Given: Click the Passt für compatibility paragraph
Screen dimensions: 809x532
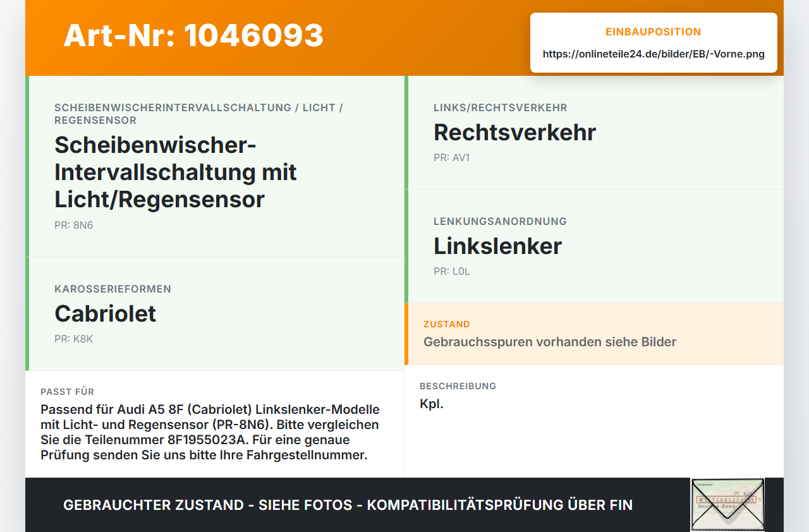Looking at the screenshot, I should pyautogui.click(x=210, y=432).
